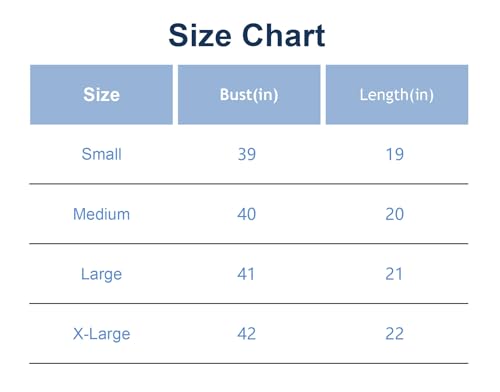Select the Length(in) column header
The width and height of the screenshot is (500, 392).
click(x=397, y=95)
